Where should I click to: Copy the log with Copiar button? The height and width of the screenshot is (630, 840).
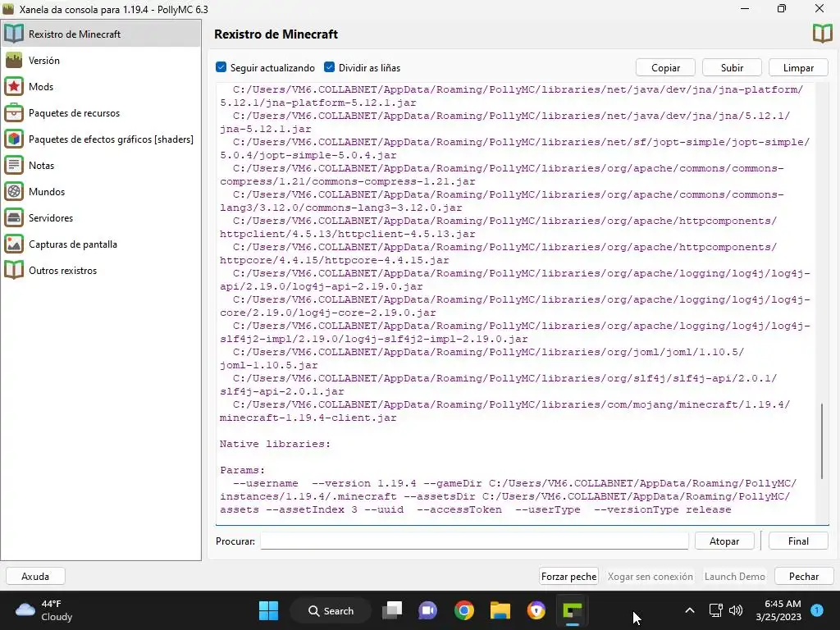(x=665, y=67)
